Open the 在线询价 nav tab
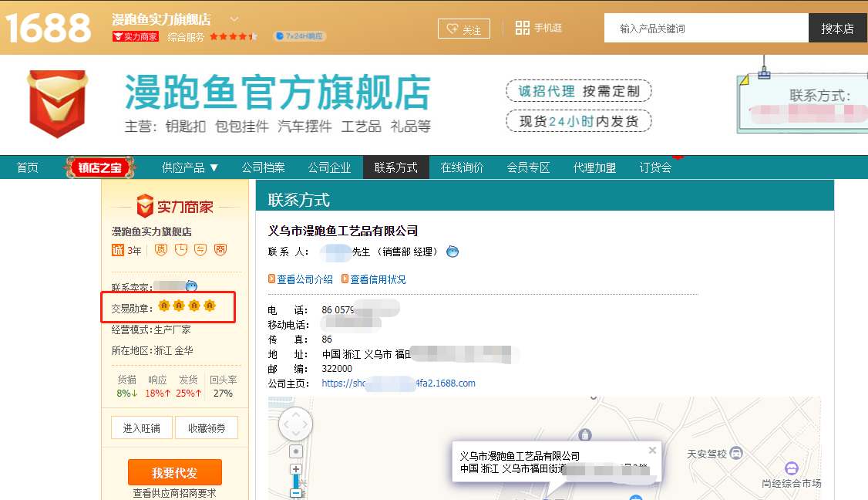The height and width of the screenshot is (500, 868). [x=463, y=167]
